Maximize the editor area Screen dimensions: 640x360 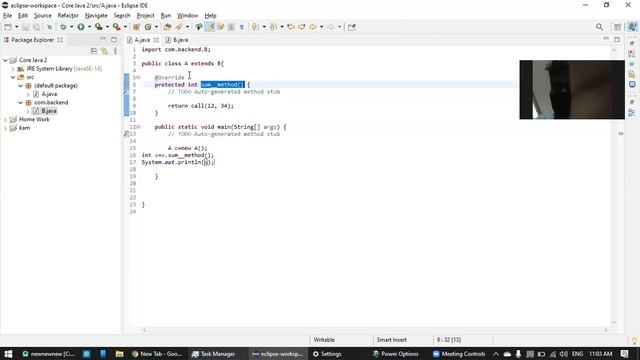coord(617,39)
